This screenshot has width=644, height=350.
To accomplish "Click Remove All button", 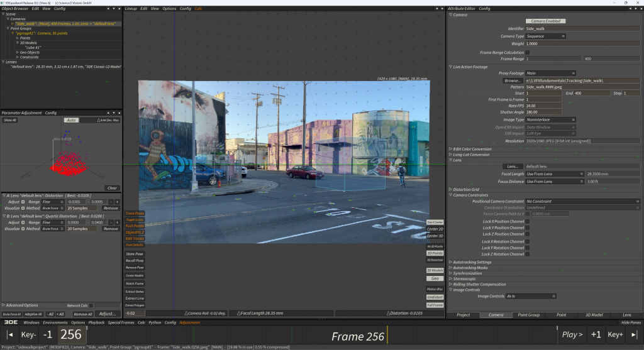I will [82, 314].
